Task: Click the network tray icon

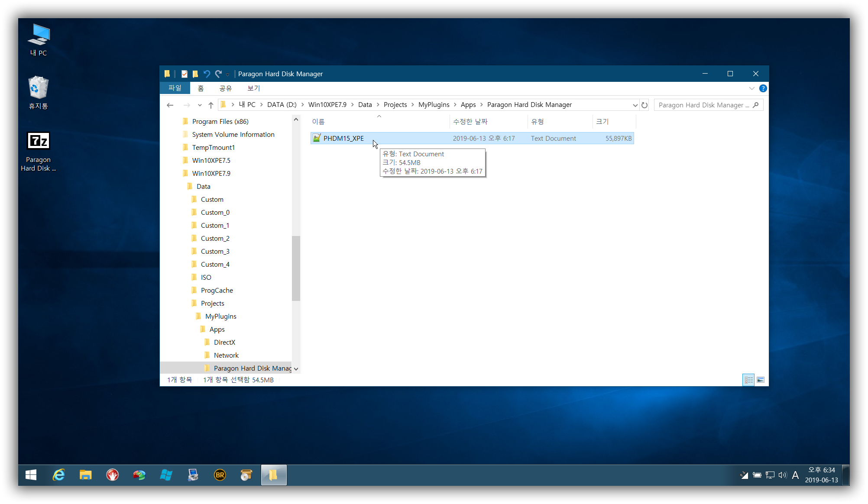Action: click(770, 475)
